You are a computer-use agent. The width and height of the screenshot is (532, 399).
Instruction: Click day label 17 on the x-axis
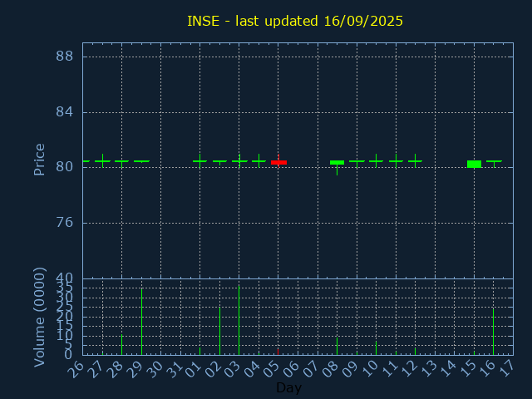point(507,368)
